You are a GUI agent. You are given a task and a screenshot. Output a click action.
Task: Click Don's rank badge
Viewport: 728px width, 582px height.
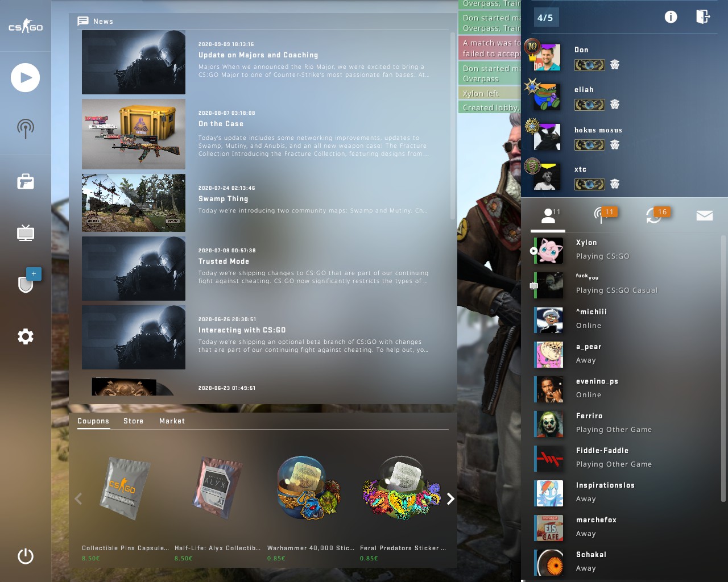pyautogui.click(x=589, y=65)
